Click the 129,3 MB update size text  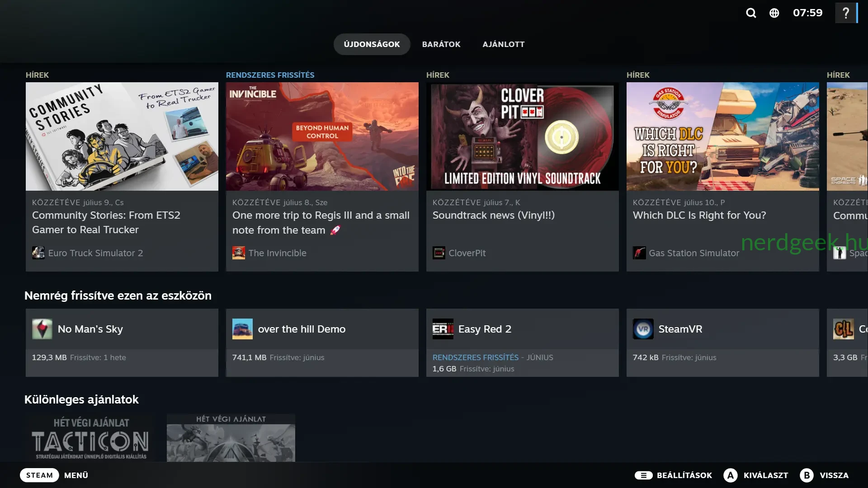(49, 357)
